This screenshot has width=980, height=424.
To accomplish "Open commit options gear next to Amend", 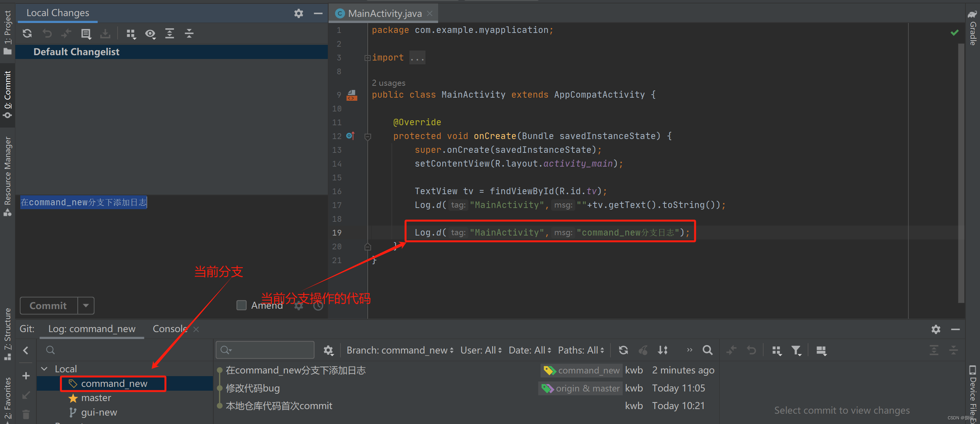I will click(x=299, y=305).
